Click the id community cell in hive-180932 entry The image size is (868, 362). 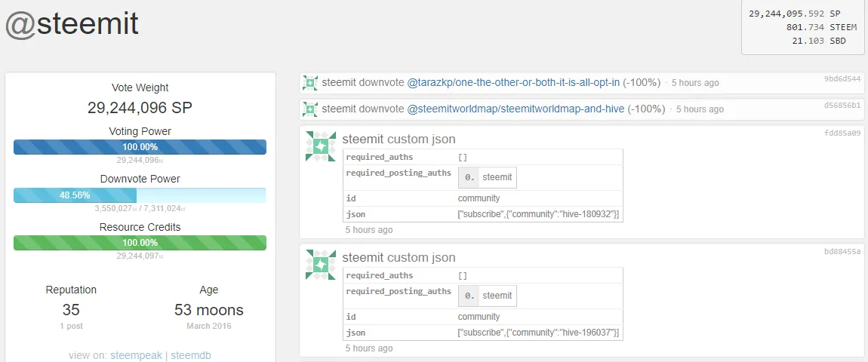[x=479, y=198]
